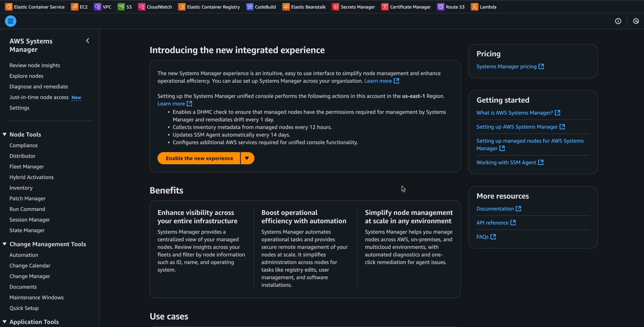The width and height of the screenshot is (644, 327).
Task: Open Just-in-time node access
Action: (x=39, y=97)
